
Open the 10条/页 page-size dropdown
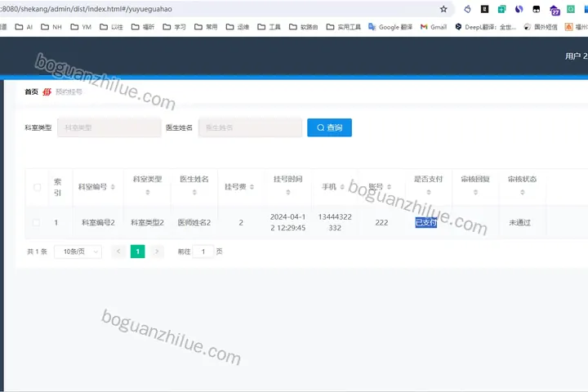click(78, 252)
